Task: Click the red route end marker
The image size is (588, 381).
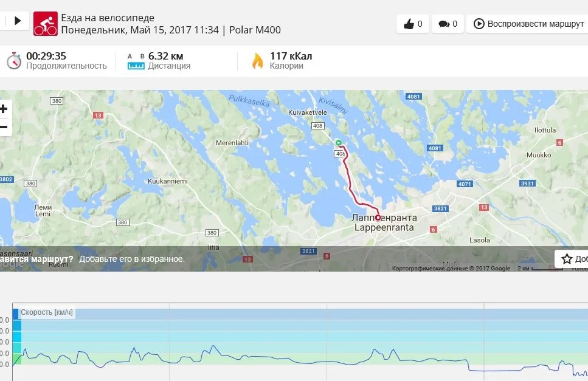Action: [x=378, y=218]
